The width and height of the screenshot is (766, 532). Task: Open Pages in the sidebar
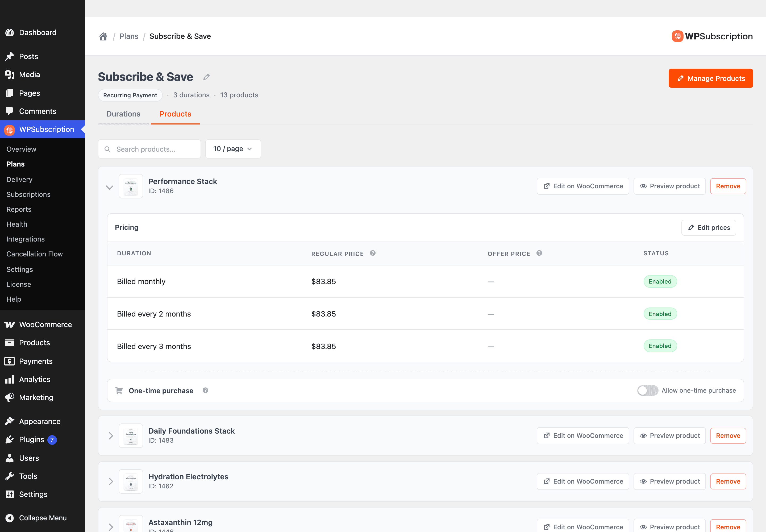[43, 93]
